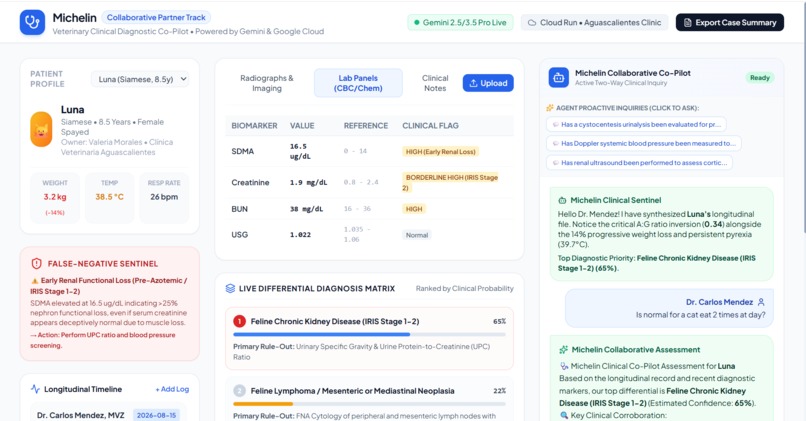Ask the renal ultrasound inquiry

(639, 162)
